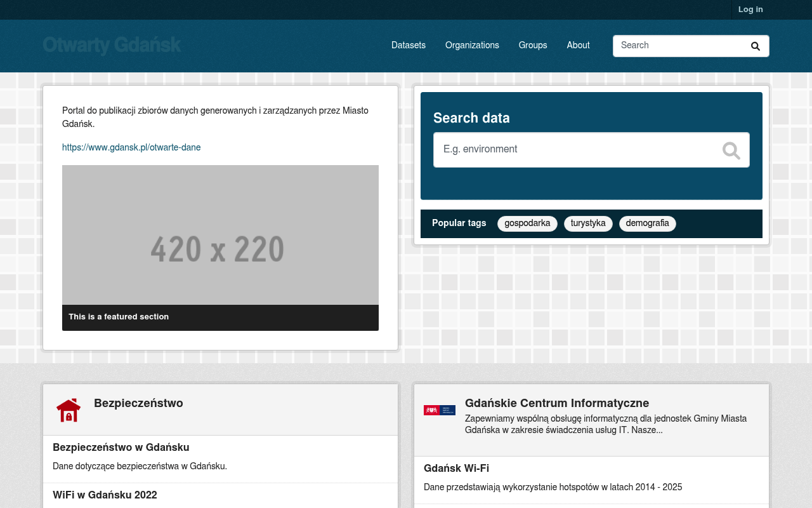Open the Groups navigation item

(x=533, y=46)
